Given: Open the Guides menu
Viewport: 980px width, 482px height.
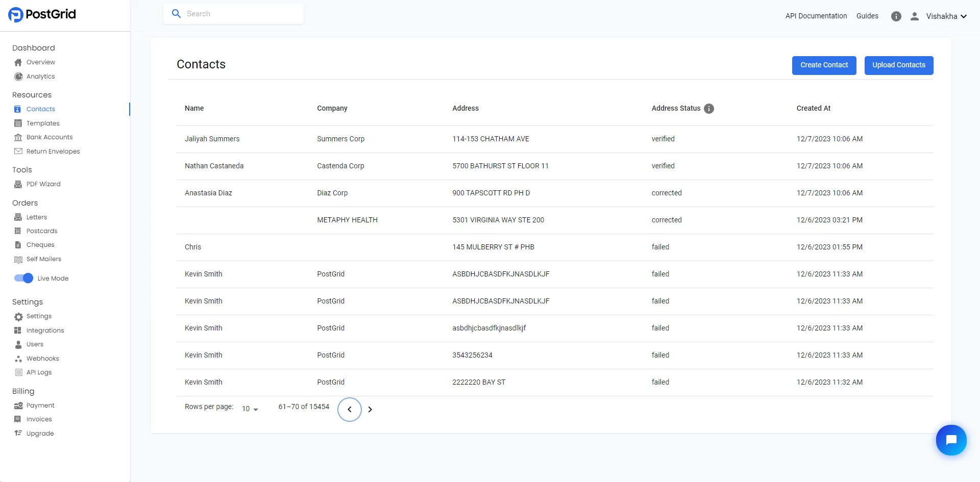Looking at the screenshot, I should (x=867, y=16).
